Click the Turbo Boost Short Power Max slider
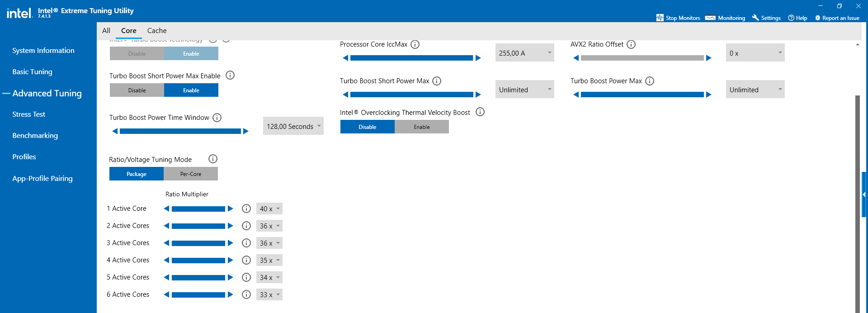 pyautogui.click(x=411, y=95)
